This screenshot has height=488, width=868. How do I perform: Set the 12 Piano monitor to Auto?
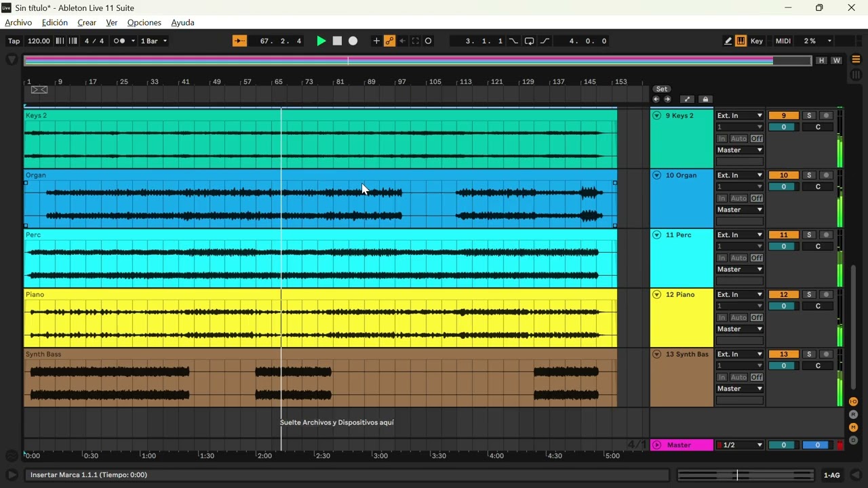738,318
